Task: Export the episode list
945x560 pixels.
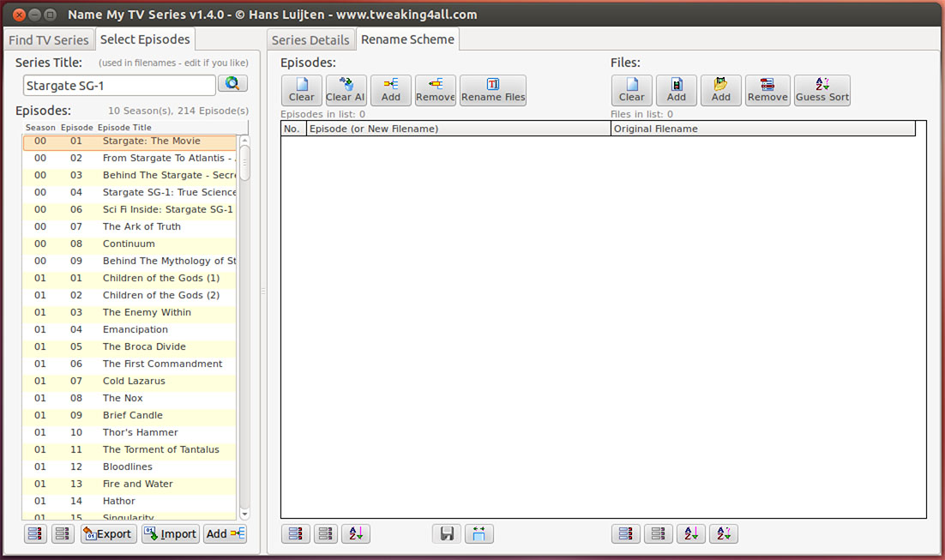Action: [x=109, y=533]
